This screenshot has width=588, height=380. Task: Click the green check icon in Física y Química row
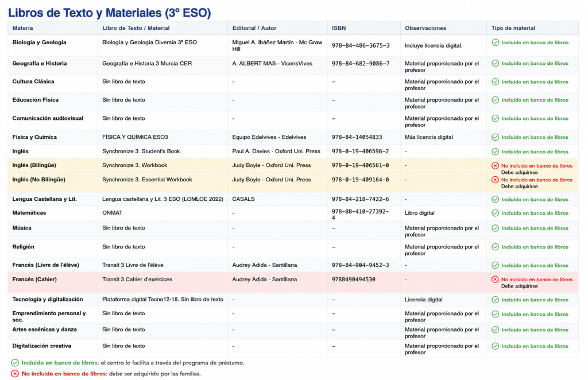(496, 137)
